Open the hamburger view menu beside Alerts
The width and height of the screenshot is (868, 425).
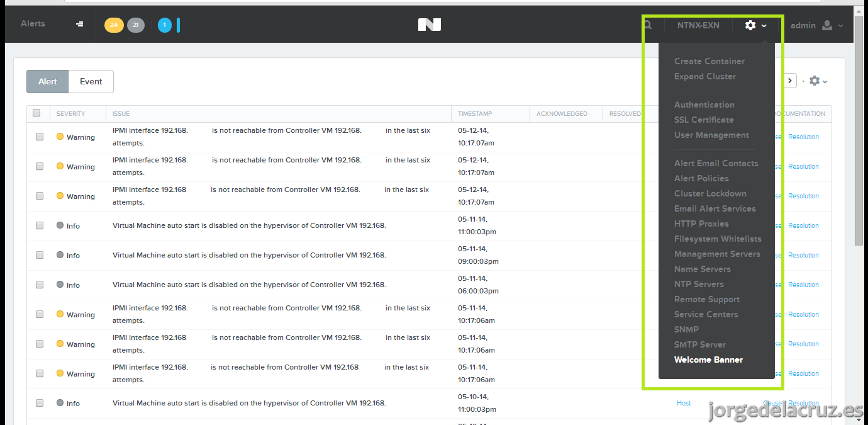79,24
